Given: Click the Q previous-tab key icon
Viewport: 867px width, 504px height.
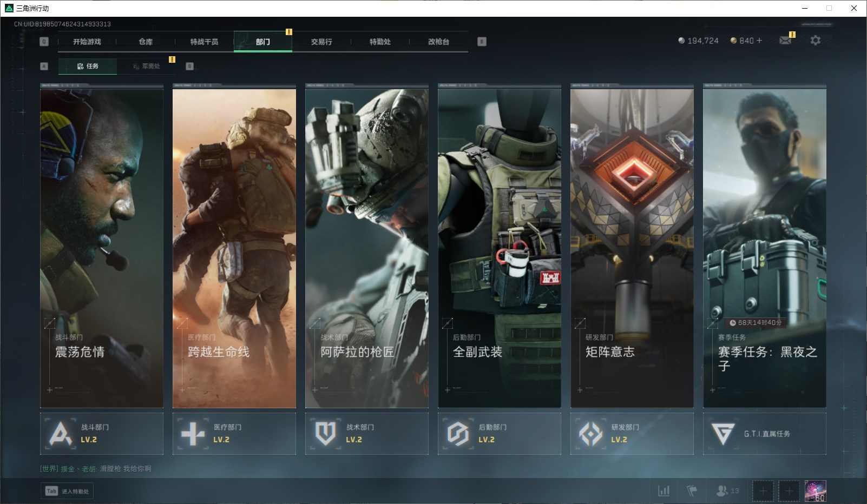Looking at the screenshot, I should (x=44, y=42).
